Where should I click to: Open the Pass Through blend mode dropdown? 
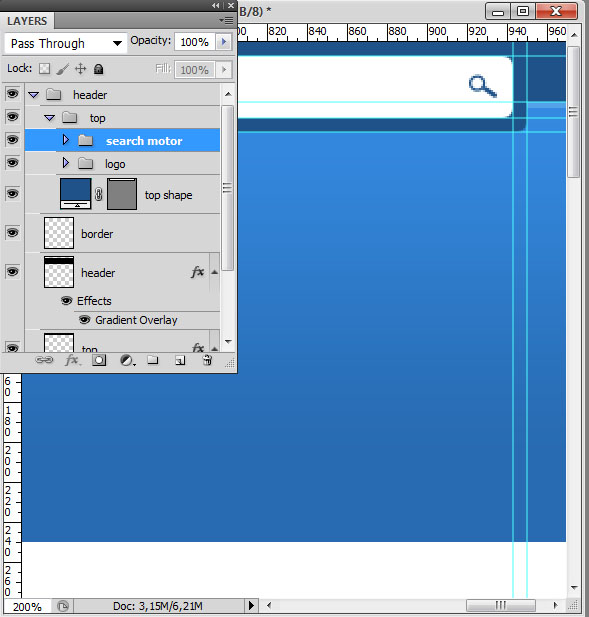[66, 43]
